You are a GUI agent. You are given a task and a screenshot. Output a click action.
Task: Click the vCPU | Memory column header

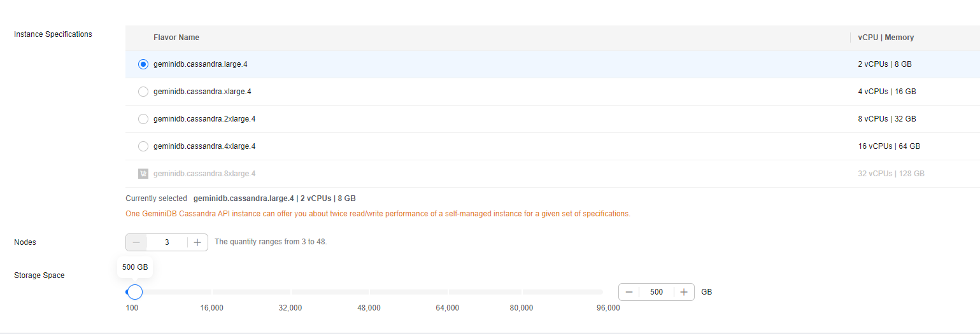click(886, 38)
